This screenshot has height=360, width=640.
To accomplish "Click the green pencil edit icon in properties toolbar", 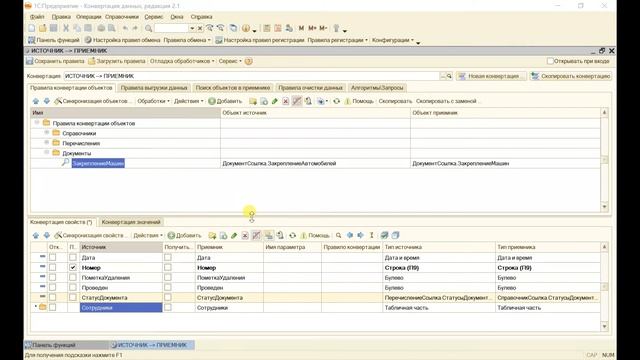I will [234, 236].
